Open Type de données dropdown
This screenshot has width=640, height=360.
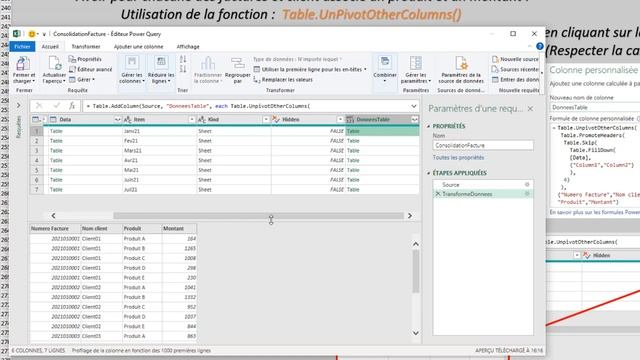[x=298, y=59]
